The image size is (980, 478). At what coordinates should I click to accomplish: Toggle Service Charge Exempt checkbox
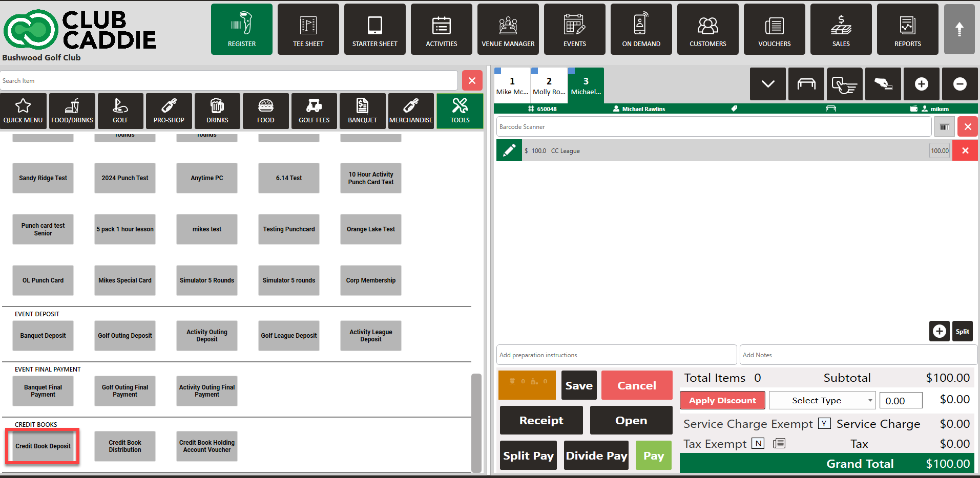[824, 423]
